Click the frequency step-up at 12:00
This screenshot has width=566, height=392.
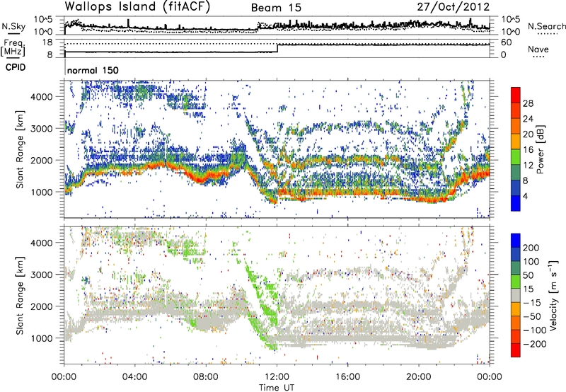(277, 48)
